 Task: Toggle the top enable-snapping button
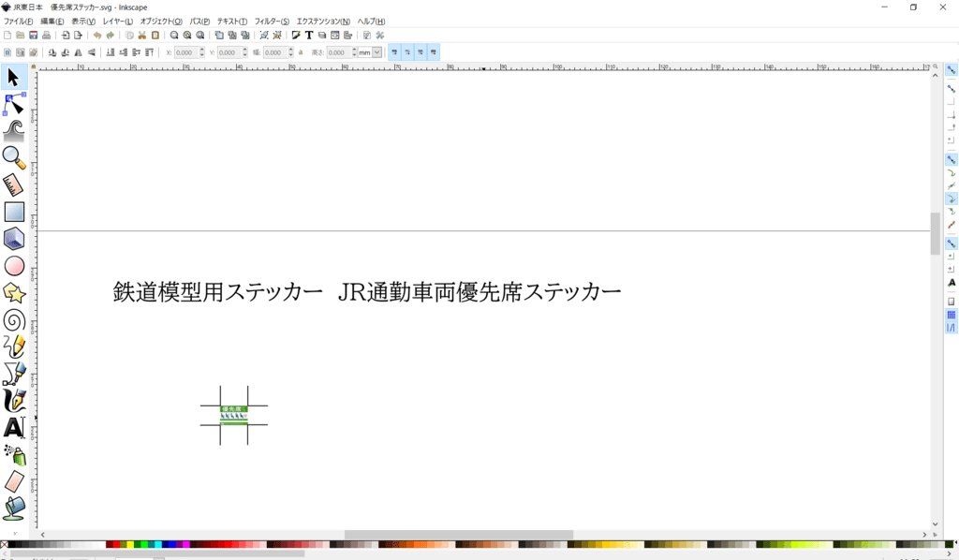952,71
